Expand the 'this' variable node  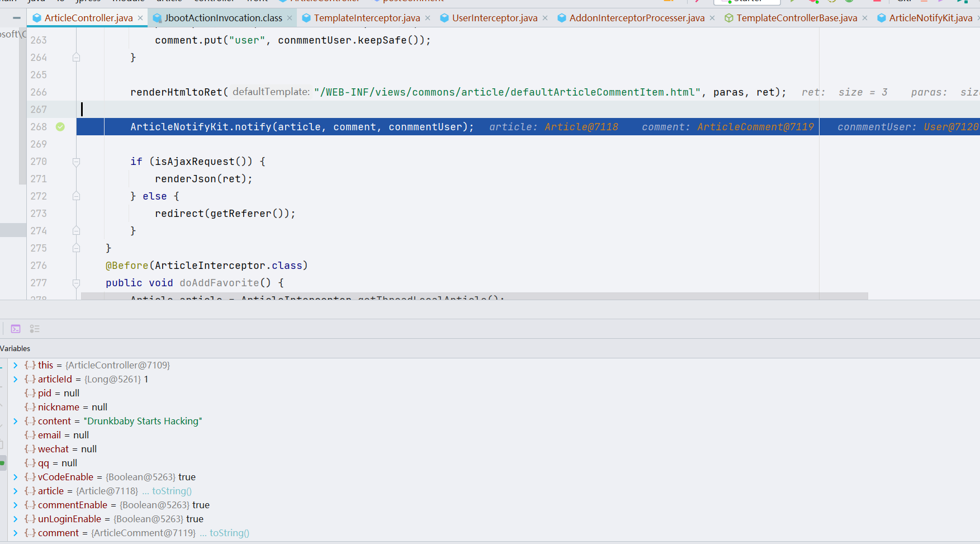pyautogui.click(x=16, y=365)
